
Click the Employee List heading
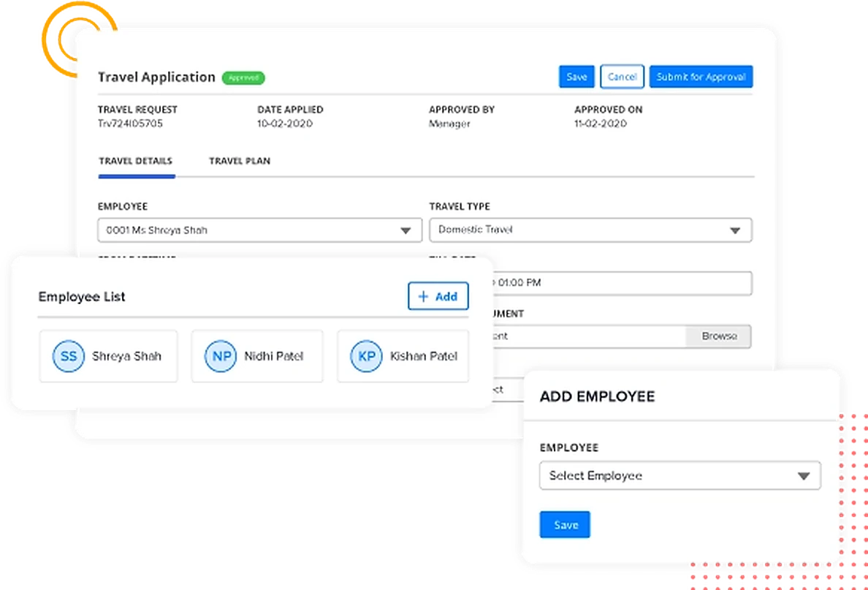point(82,297)
